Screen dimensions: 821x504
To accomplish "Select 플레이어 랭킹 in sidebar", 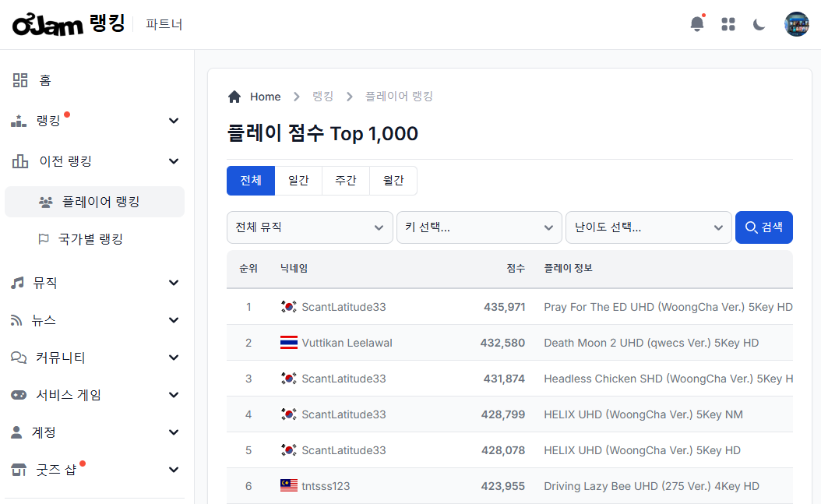I will pyautogui.click(x=100, y=202).
